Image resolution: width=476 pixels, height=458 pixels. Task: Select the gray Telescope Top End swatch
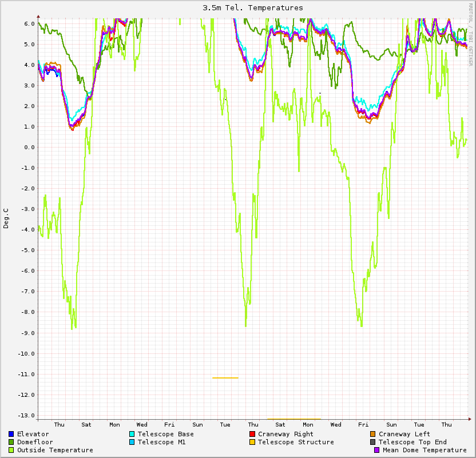point(372,442)
